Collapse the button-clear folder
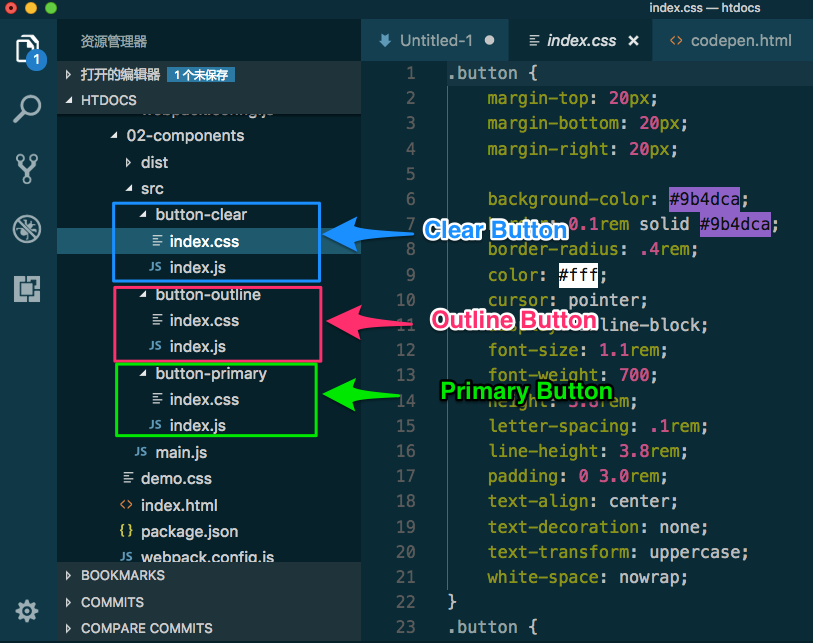813x643 pixels. click(x=143, y=214)
